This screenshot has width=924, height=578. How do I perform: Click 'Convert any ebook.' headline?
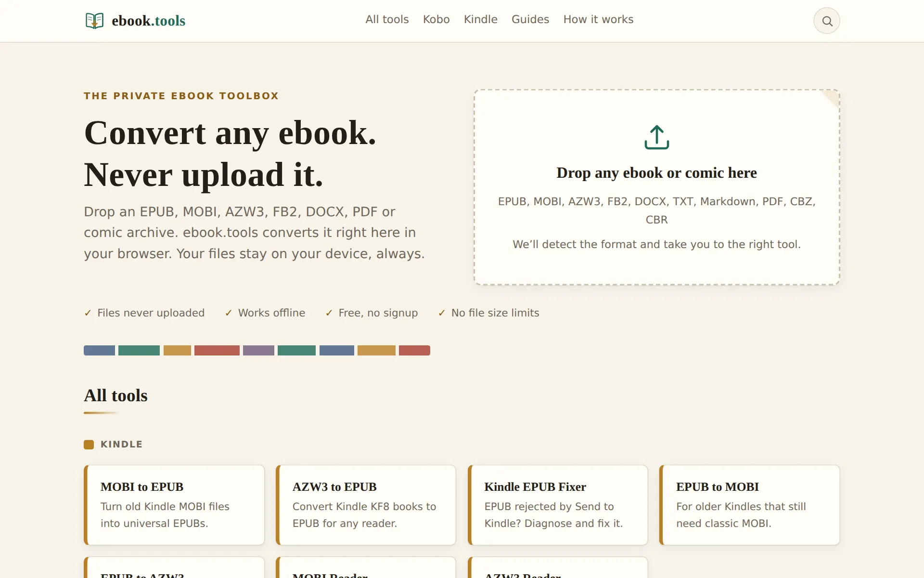click(230, 132)
